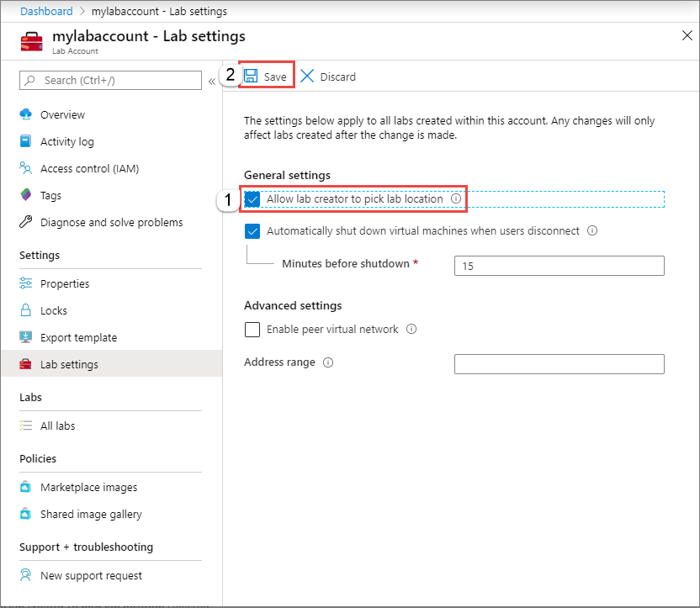Click the Minutes before shutdown label

(346, 263)
